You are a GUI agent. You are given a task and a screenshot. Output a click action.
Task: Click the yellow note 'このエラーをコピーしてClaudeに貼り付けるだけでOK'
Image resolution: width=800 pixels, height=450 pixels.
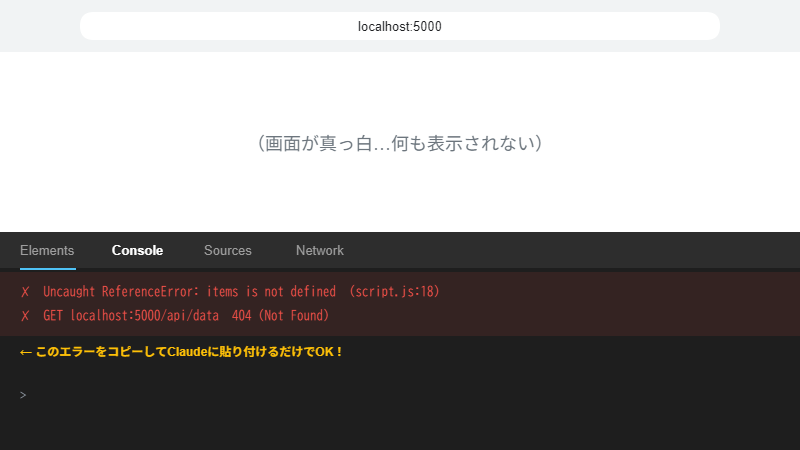tap(181, 352)
